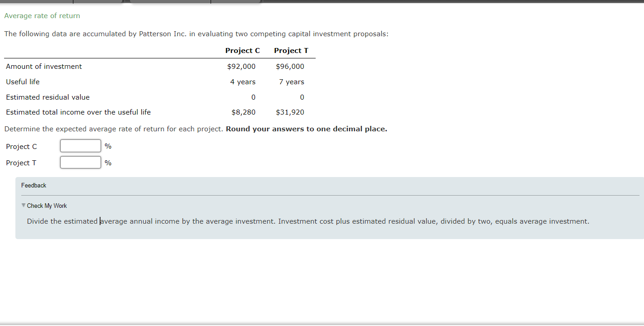Click the Project C column header
Screen dimensions: 644x326
click(242, 50)
